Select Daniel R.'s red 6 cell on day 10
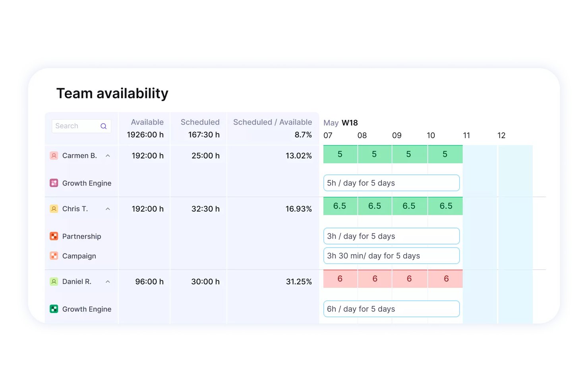588x392 pixels. click(x=445, y=279)
